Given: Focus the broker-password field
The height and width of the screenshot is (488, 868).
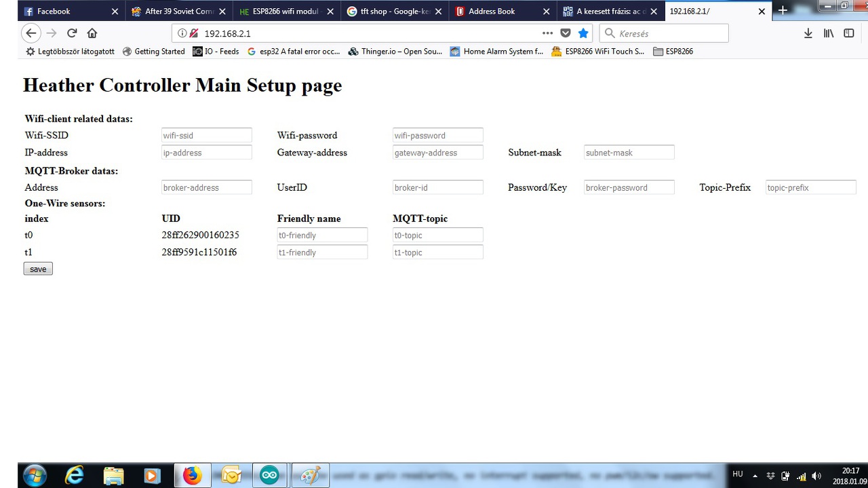Looking at the screenshot, I should pyautogui.click(x=629, y=187).
